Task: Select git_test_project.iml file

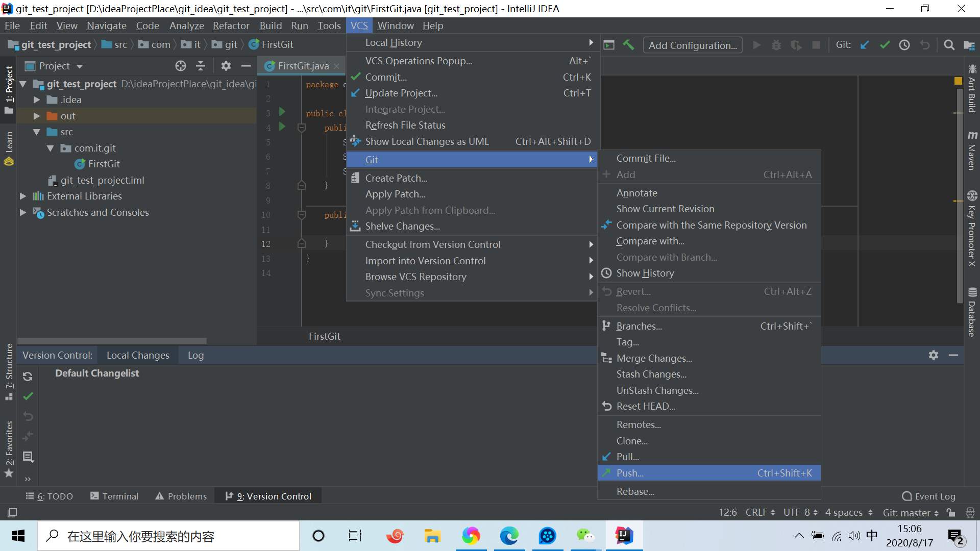Action: point(102,180)
